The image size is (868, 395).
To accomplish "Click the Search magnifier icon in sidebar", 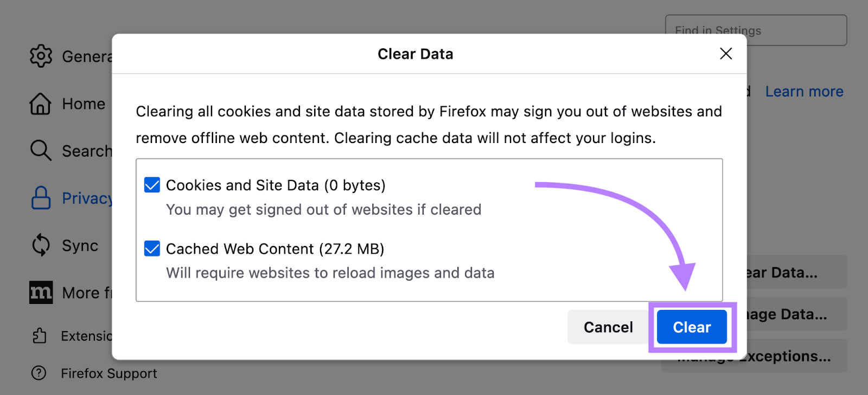I will [40, 151].
